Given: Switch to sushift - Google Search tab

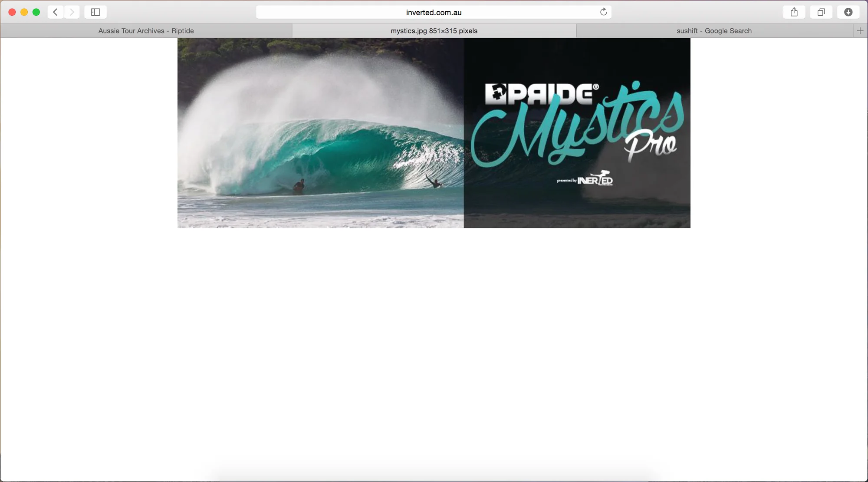Looking at the screenshot, I should click(x=714, y=31).
